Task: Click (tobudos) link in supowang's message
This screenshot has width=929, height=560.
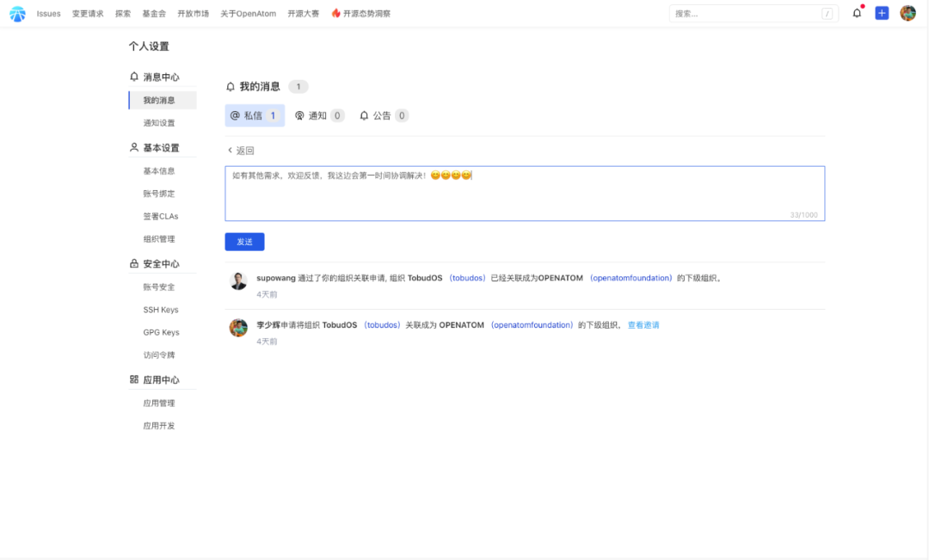Action: click(x=467, y=278)
